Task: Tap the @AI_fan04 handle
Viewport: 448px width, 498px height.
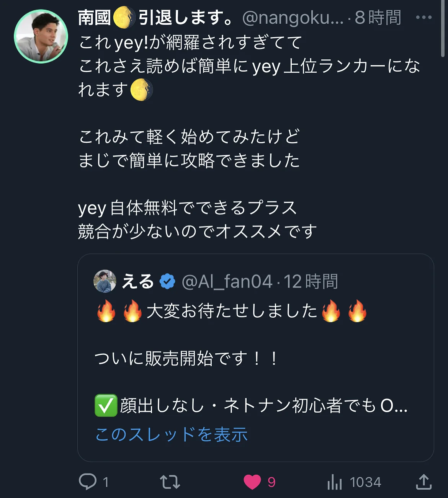Action: [227, 282]
